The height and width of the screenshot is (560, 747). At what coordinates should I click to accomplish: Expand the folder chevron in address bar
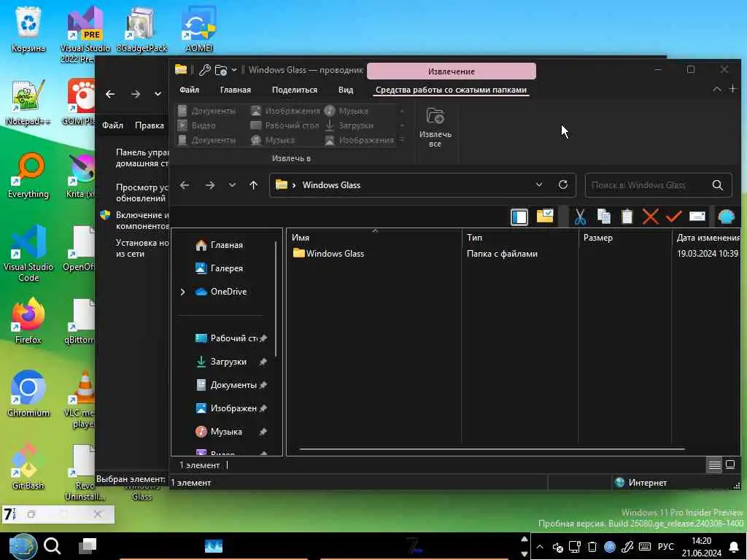click(x=294, y=185)
